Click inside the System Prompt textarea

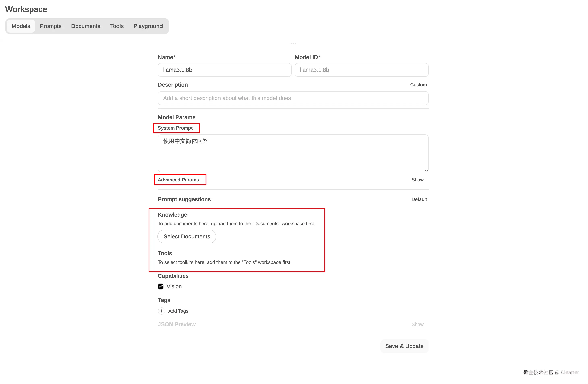tap(293, 153)
